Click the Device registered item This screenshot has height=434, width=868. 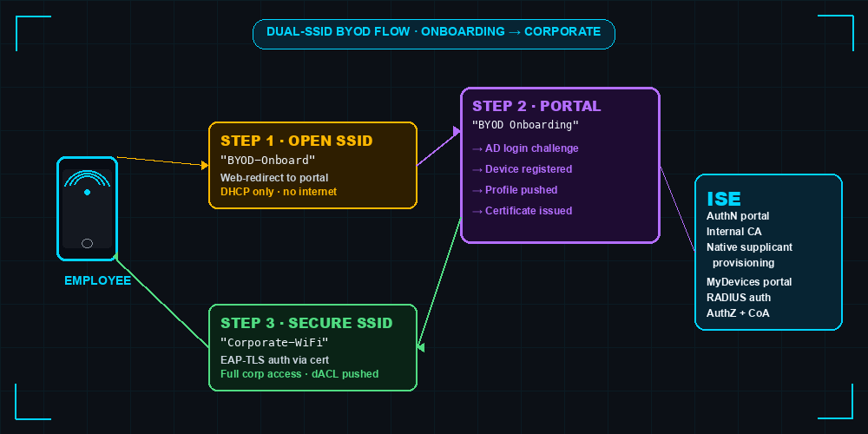pyautogui.click(x=522, y=169)
